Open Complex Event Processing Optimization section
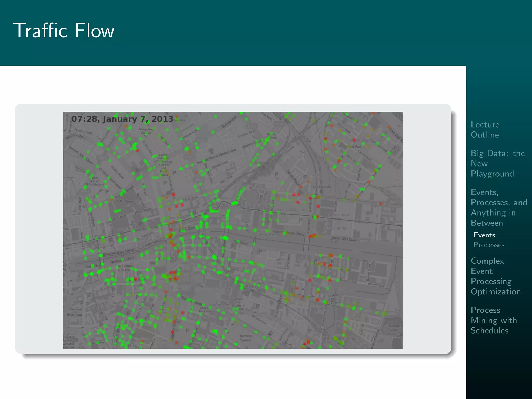The height and width of the screenshot is (399, 532). click(495, 276)
